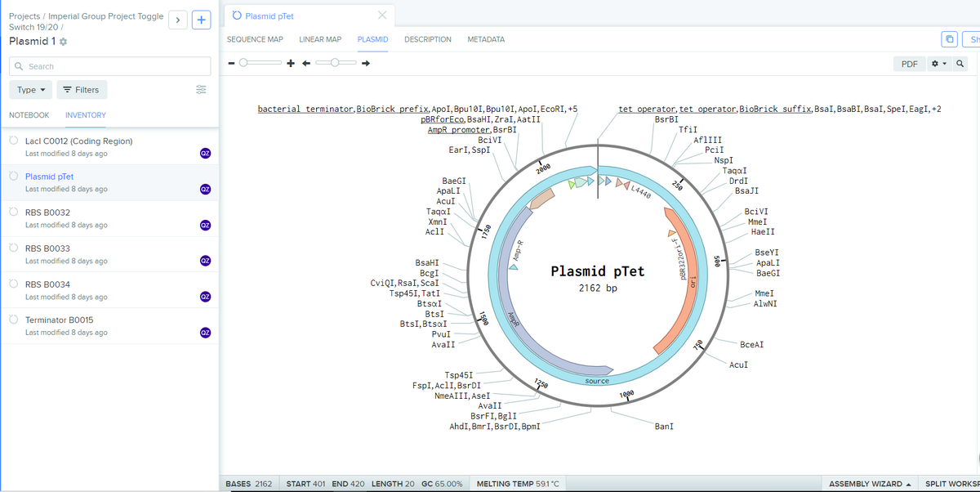Open the Type dropdown

click(x=30, y=90)
